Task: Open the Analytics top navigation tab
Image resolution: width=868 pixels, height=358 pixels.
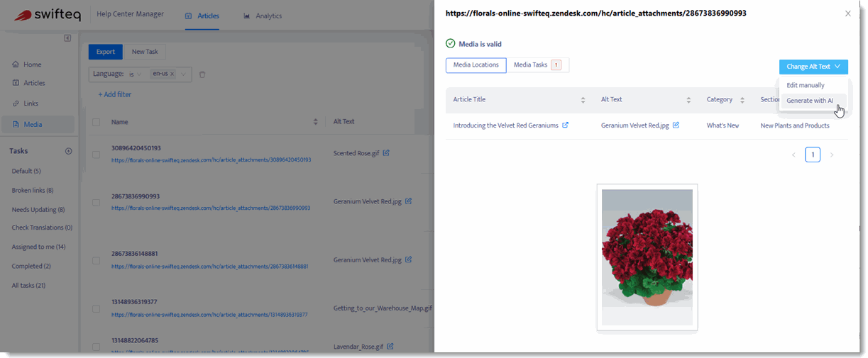Action: pos(263,16)
